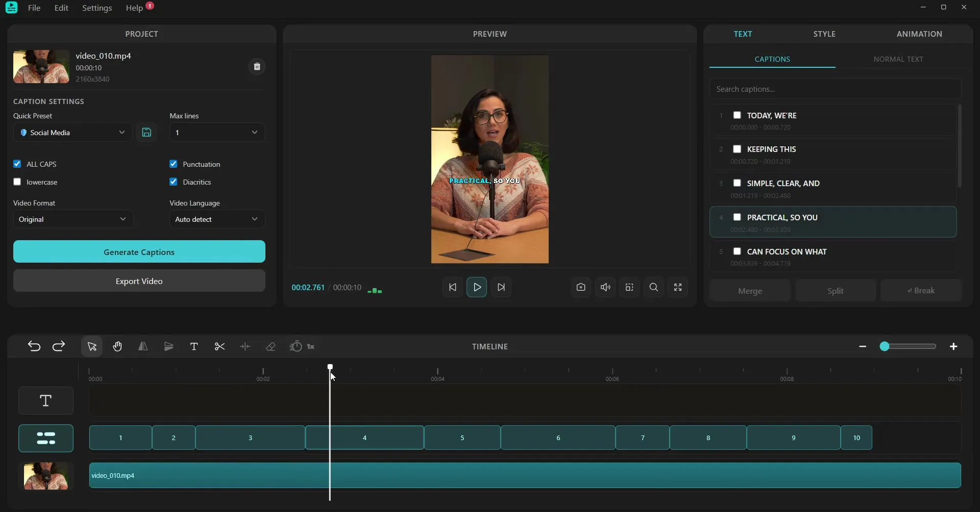
Task: Zoom in timeline with plus icon
Action: 953,347
